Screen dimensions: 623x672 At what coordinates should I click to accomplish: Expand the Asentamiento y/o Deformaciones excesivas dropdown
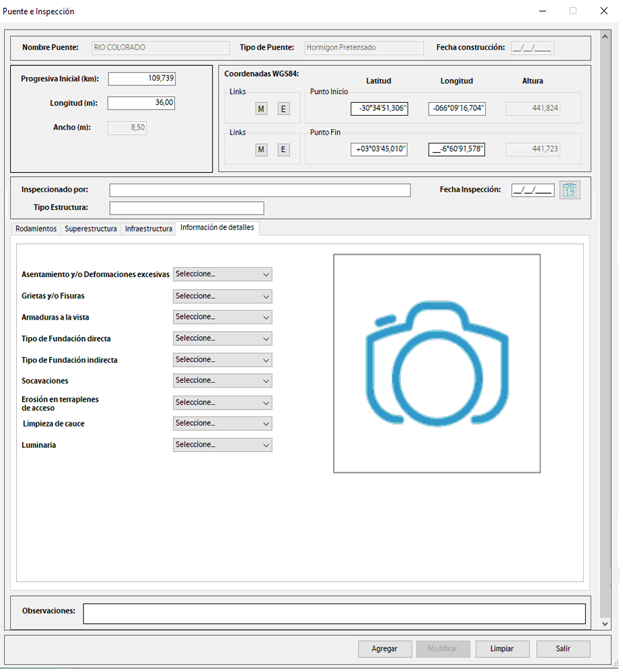pos(222,274)
